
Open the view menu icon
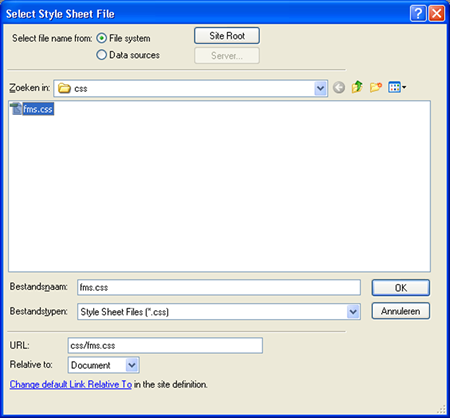pyautogui.click(x=397, y=87)
